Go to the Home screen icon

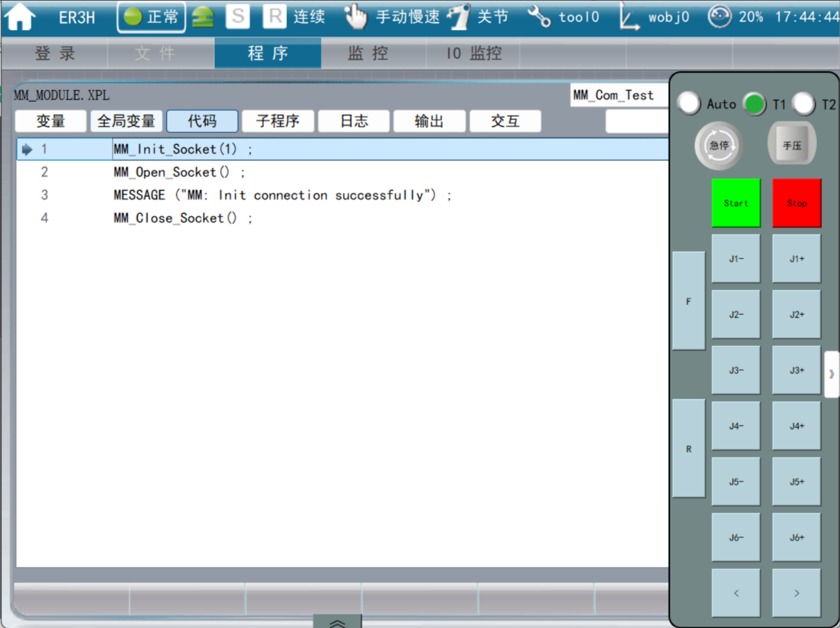coord(20,17)
